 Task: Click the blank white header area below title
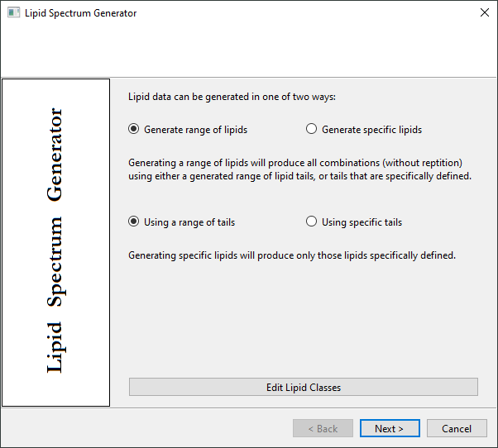pyautogui.click(x=249, y=50)
